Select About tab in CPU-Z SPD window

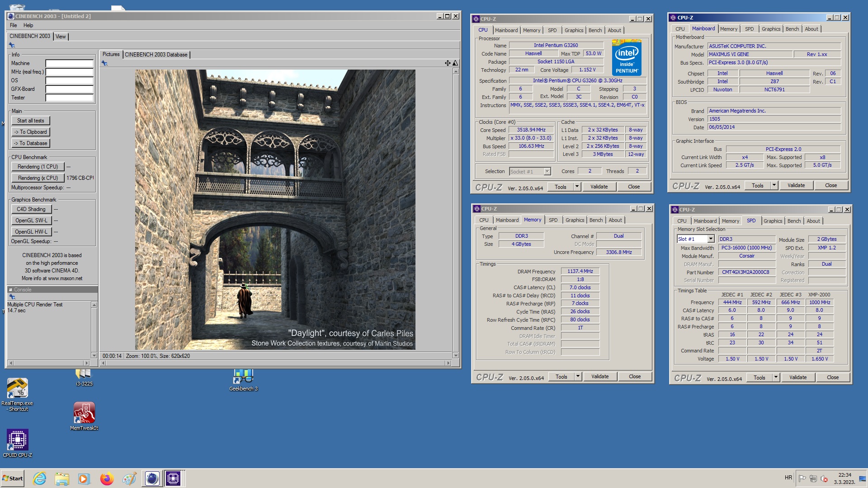coord(813,221)
